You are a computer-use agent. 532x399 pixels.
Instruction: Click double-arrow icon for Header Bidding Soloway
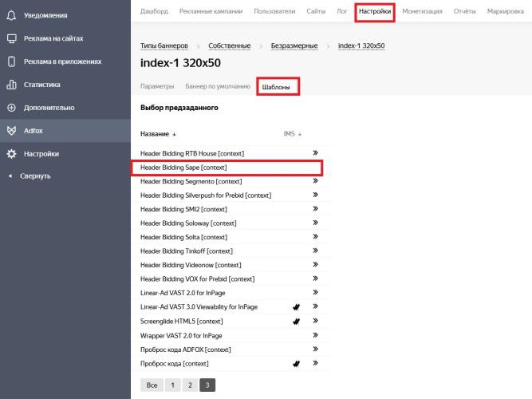pyautogui.click(x=315, y=223)
